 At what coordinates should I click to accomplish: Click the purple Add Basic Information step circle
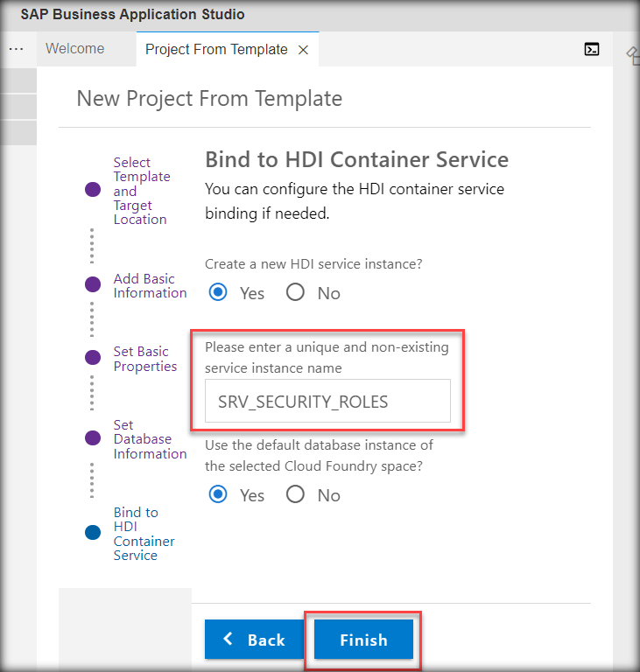coord(93,284)
